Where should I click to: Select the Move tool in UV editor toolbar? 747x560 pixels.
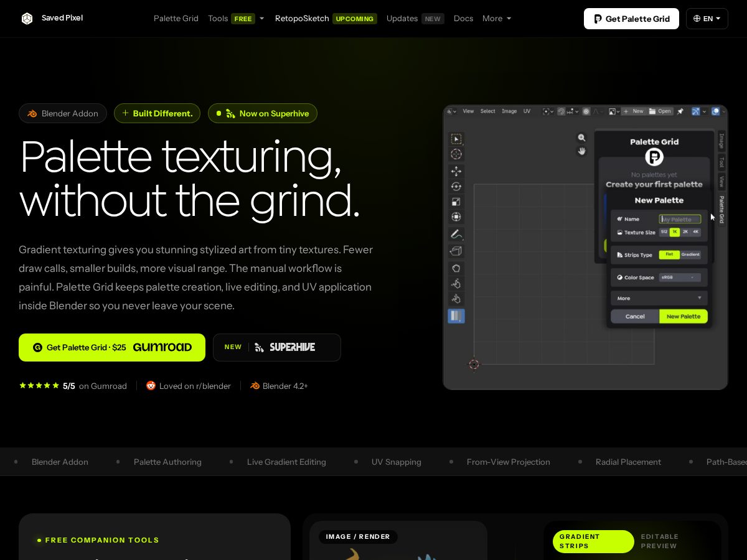click(456, 171)
